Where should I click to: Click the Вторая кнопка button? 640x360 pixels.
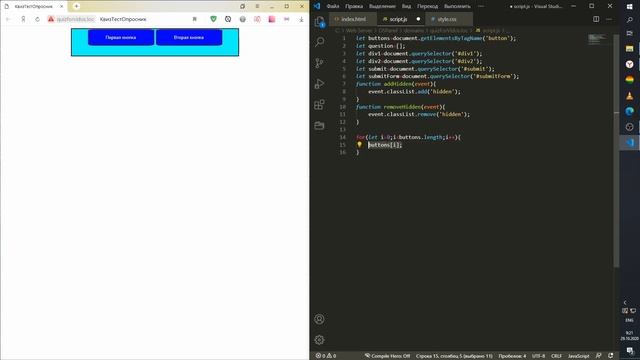pos(189,37)
